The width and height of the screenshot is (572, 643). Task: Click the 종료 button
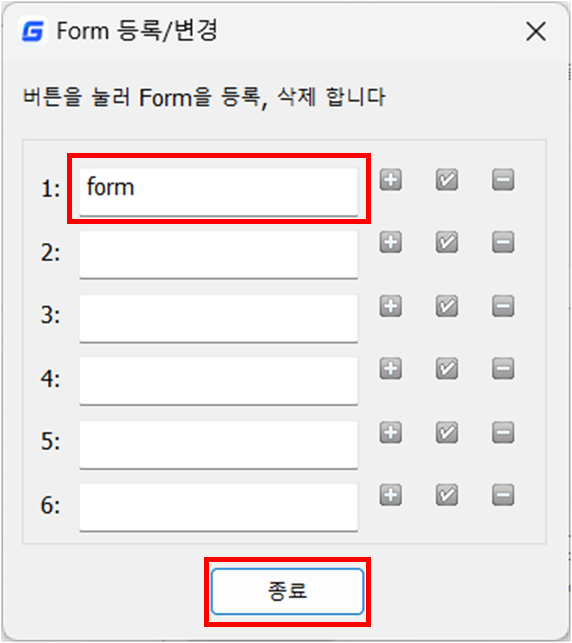pos(287,591)
